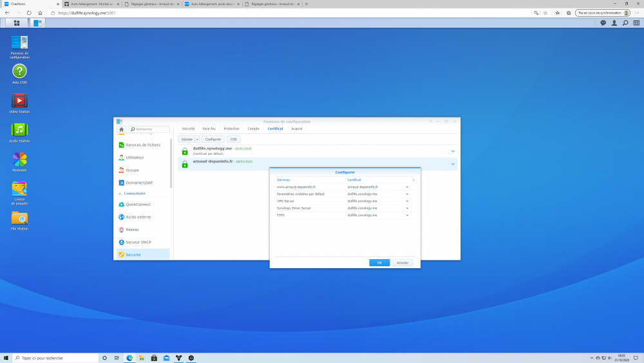644x363 pixels.
Task: Open certificate dropdown for FTPS
Action: click(x=407, y=215)
